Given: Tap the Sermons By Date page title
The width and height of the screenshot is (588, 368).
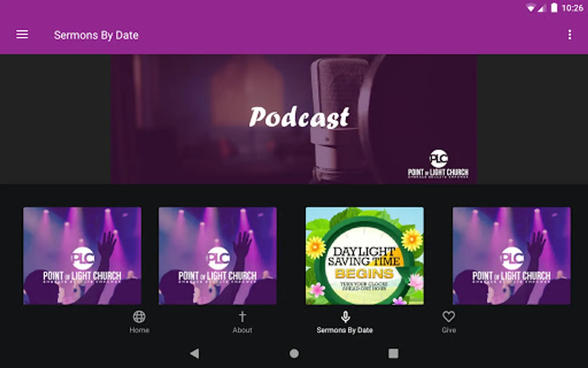Looking at the screenshot, I should click(96, 35).
